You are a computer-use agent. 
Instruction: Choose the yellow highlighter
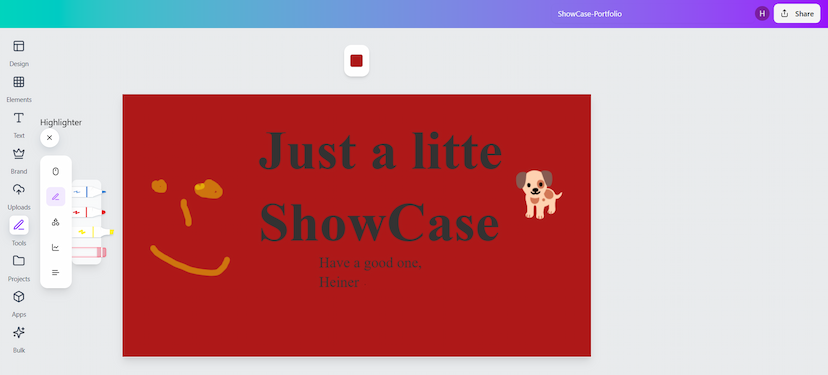pos(93,232)
